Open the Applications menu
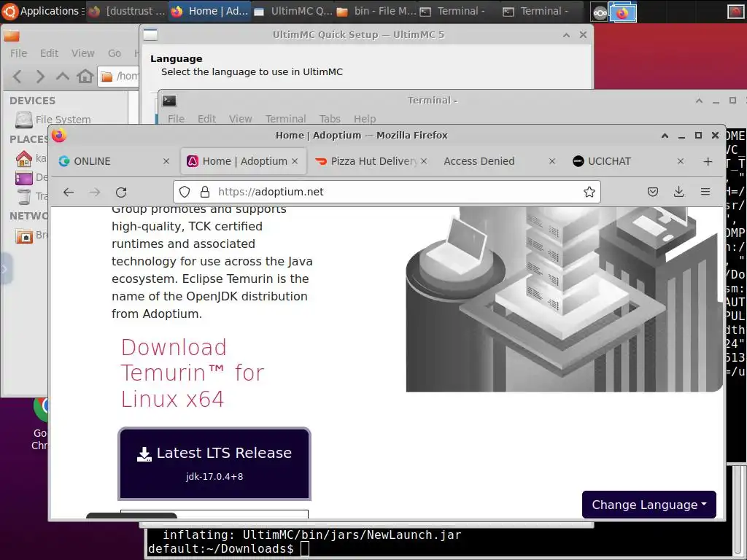Image resolution: width=747 pixels, height=560 pixels. (42, 11)
